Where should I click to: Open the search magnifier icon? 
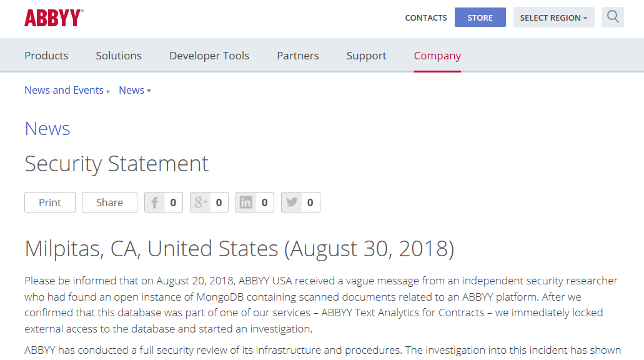tap(612, 17)
